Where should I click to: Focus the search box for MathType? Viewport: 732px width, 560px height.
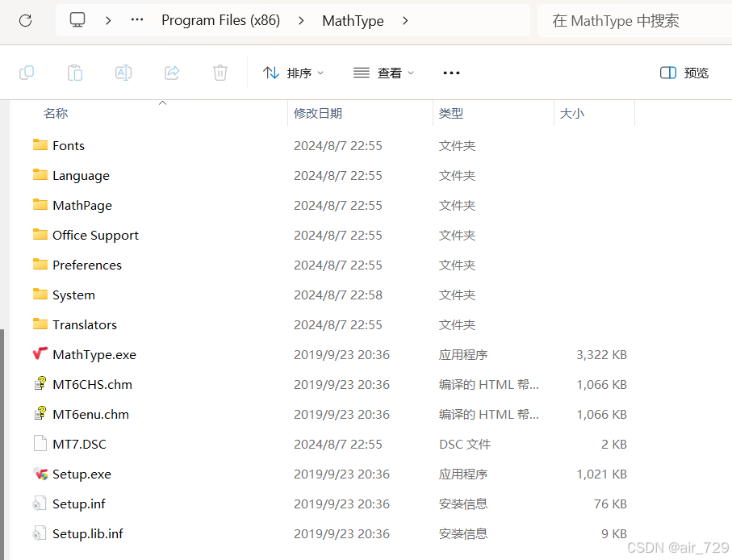[635, 20]
